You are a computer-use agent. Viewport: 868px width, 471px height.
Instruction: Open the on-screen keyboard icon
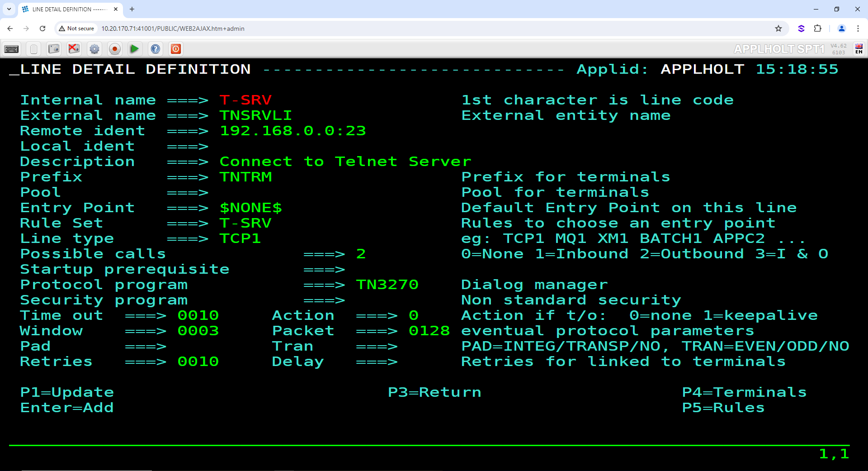(11, 49)
